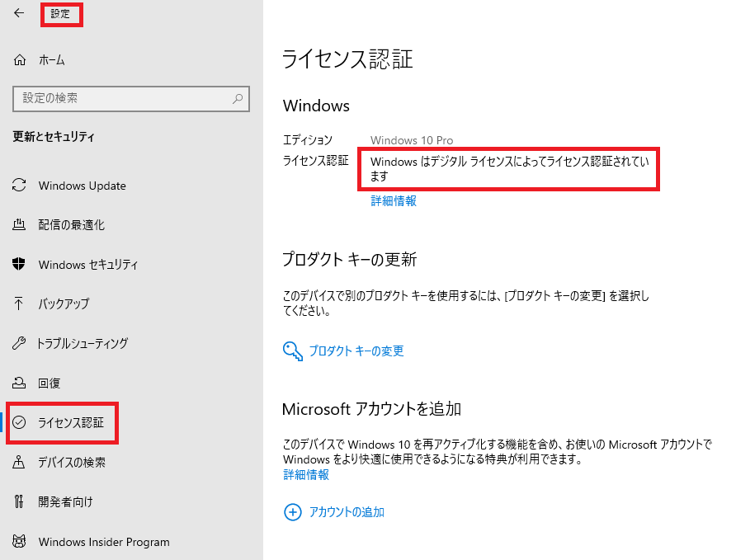This screenshot has width=736, height=560.
Task: Click the Home house icon
Action: click(x=20, y=60)
